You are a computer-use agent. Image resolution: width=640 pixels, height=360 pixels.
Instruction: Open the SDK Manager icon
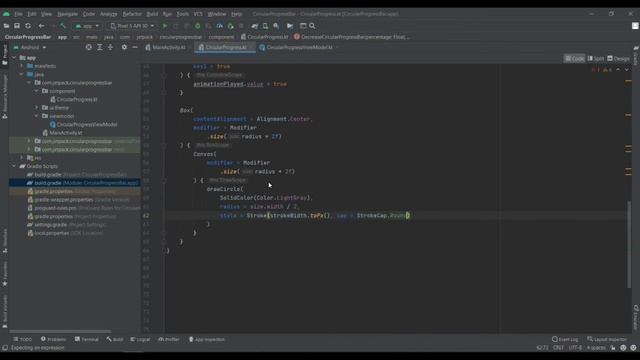tap(276, 26)
